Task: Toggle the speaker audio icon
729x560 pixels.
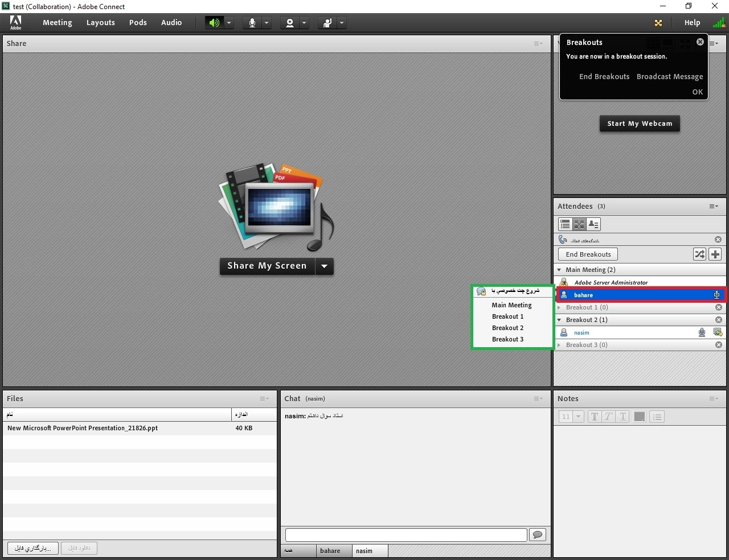Action: coord(214,23)
